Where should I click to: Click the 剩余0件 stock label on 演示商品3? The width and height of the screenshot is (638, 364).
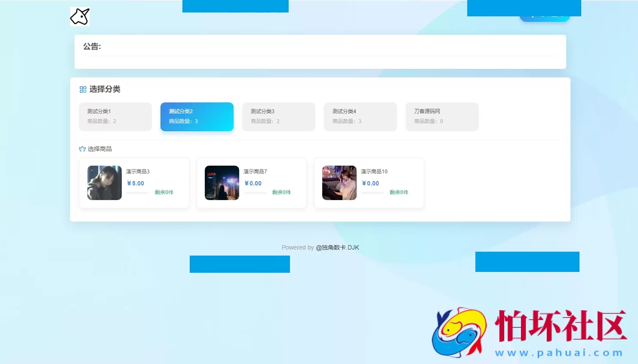click(x=164, y=192)
